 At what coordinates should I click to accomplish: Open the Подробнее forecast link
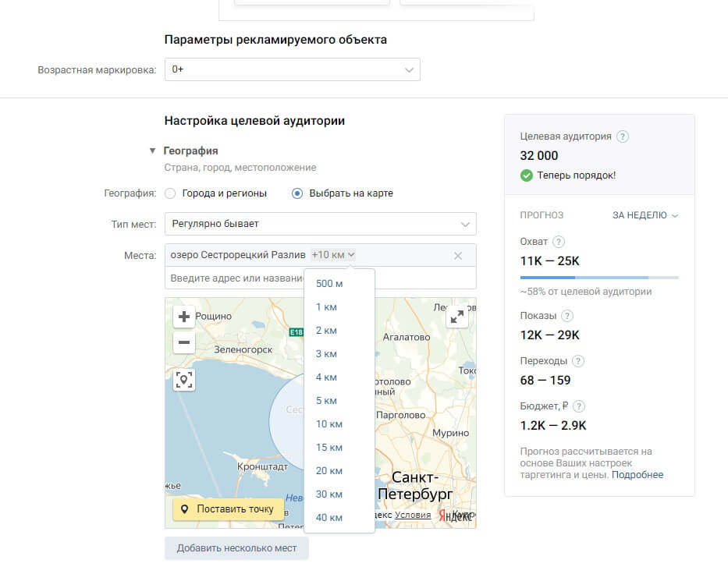tap(637, 475)
